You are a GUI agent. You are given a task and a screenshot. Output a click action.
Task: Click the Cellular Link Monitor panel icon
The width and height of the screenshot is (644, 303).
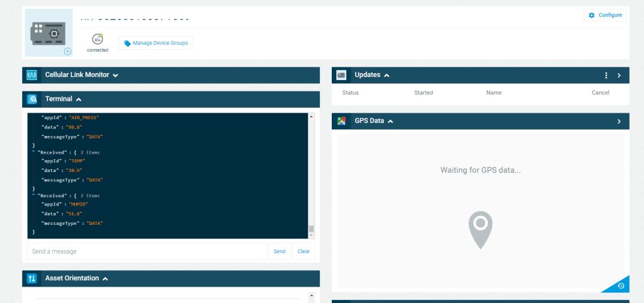click(x=32, y=75)
